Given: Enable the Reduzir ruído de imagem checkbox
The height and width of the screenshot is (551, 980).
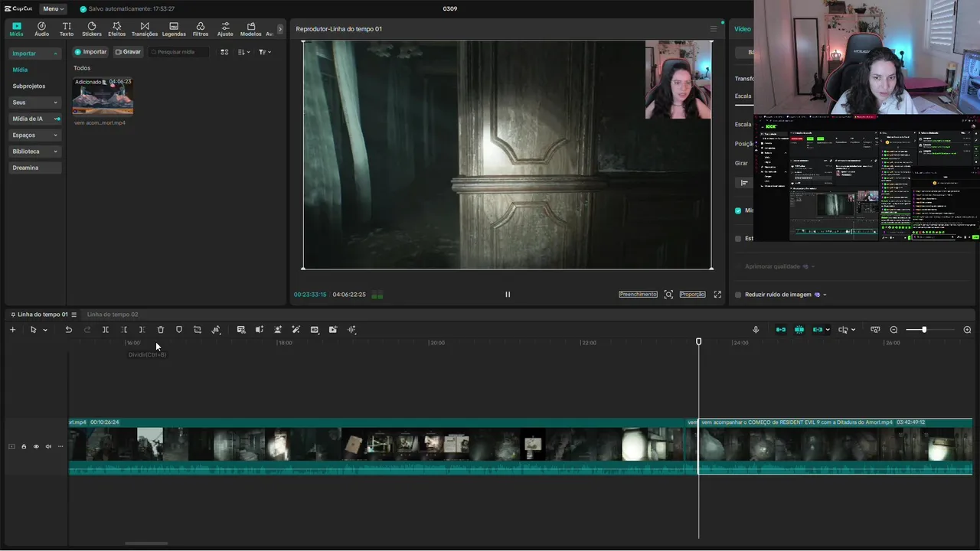Looking at the screenshot, I should [x=738, y=295].
